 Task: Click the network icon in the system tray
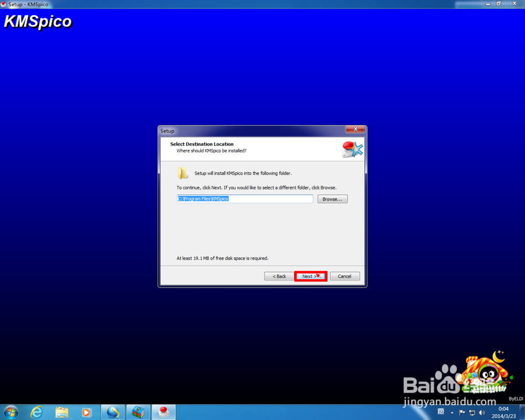point(471,413)
